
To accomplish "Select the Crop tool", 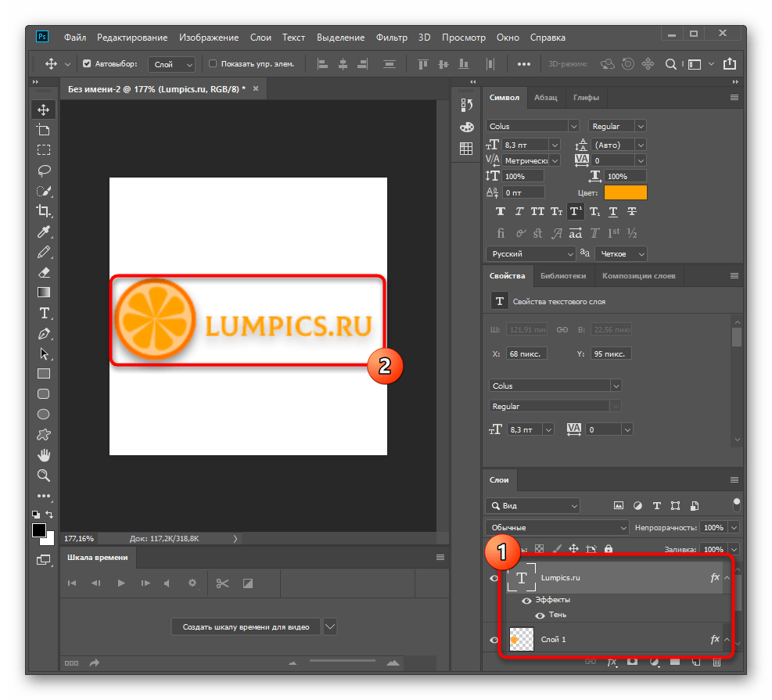I will (43, 211).
